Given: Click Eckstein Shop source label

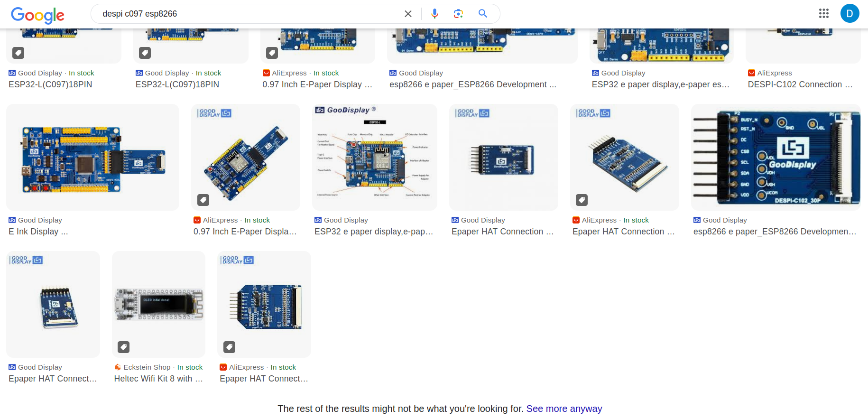Looking at the screenshot, I should coord(147,367).
